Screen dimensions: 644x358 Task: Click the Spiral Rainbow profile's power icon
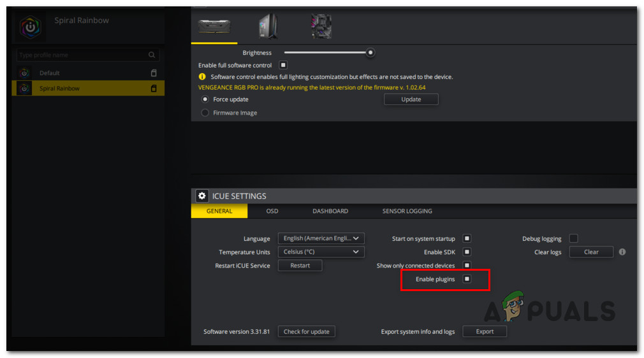click(24, 89)
